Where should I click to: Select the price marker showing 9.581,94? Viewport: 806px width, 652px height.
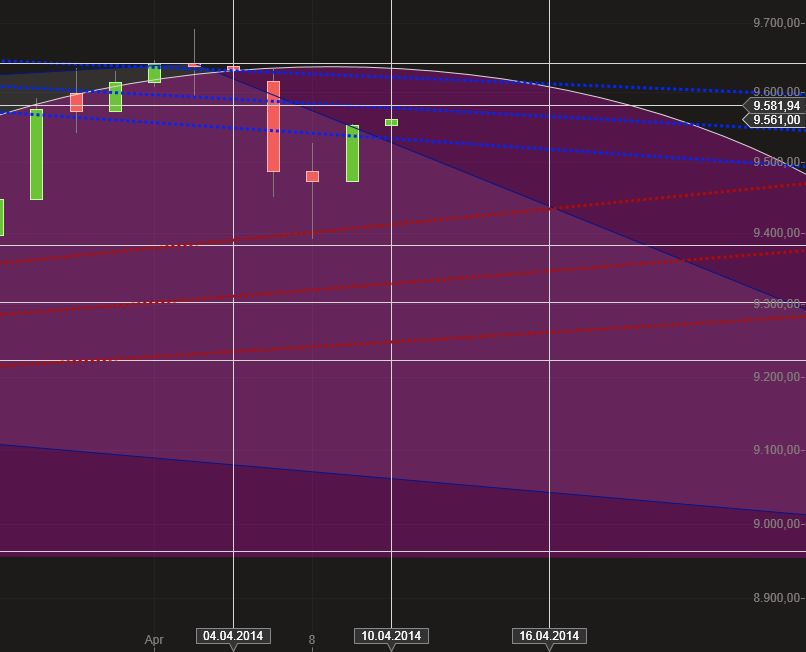coord(775,104)
